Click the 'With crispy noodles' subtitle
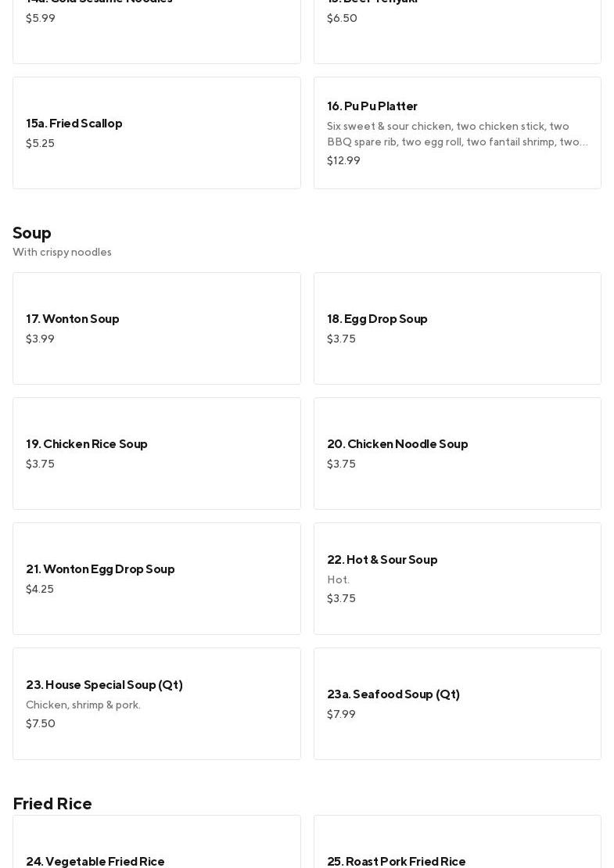 (x=62, y=252)
